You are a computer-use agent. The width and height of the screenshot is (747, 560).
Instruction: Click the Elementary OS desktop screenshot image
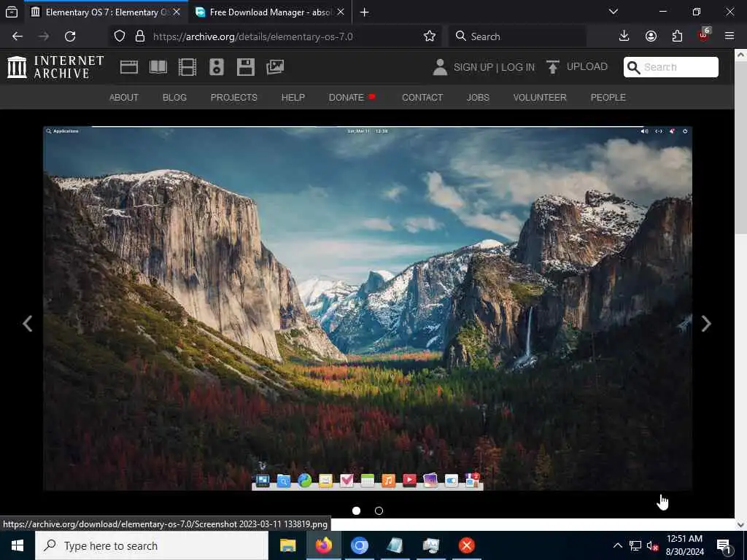click(x=368, y=308)
